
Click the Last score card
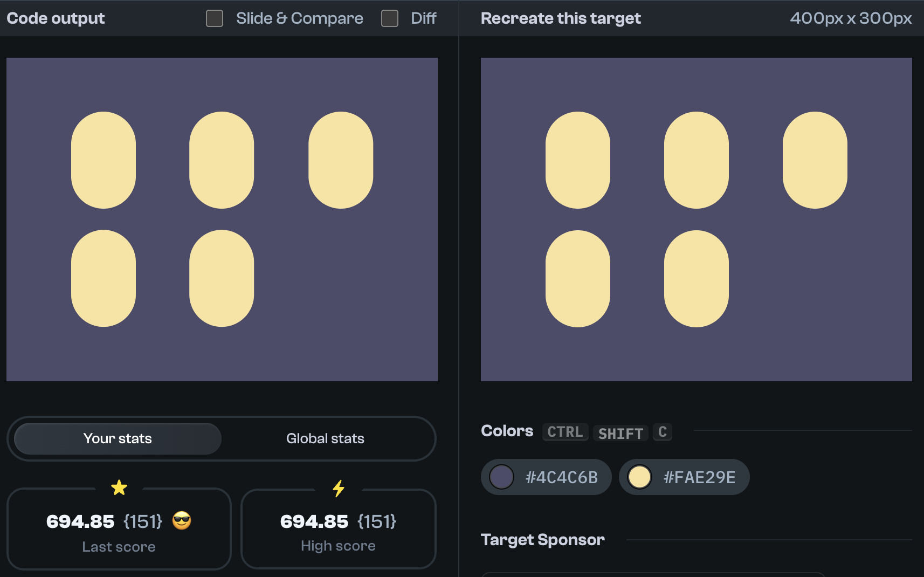click(x=119, y=528)
